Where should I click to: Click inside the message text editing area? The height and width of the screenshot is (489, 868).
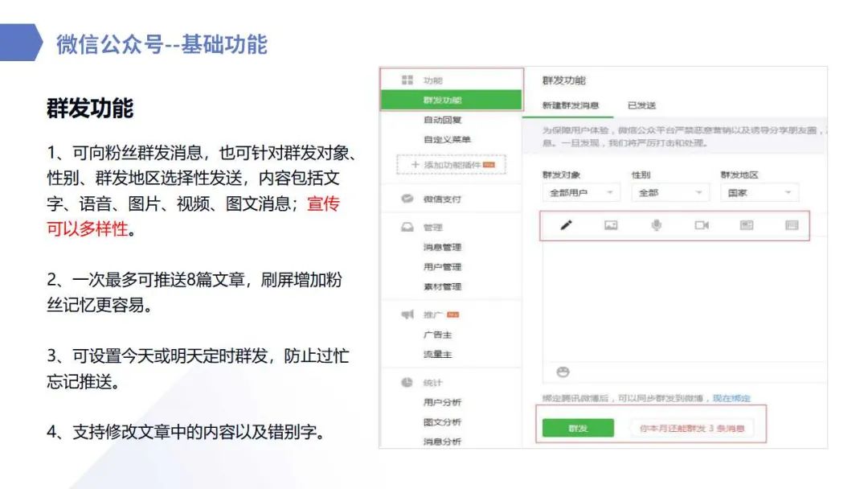pyautogui.click(x=684, y=302)
